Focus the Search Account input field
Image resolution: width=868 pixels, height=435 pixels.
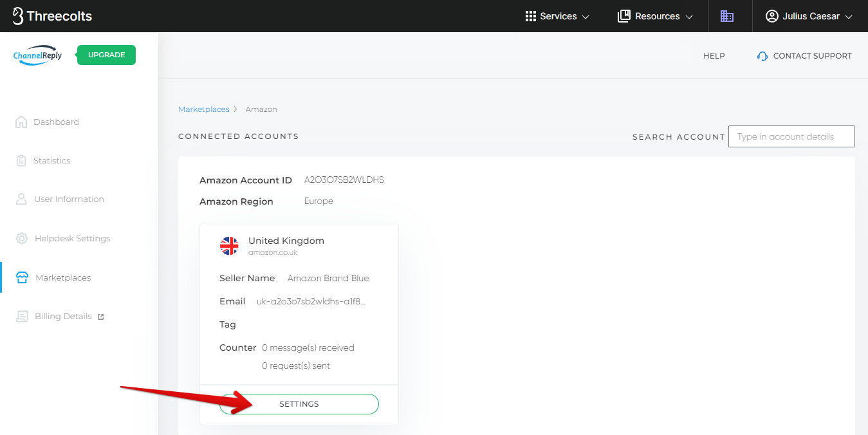(791, 136)
